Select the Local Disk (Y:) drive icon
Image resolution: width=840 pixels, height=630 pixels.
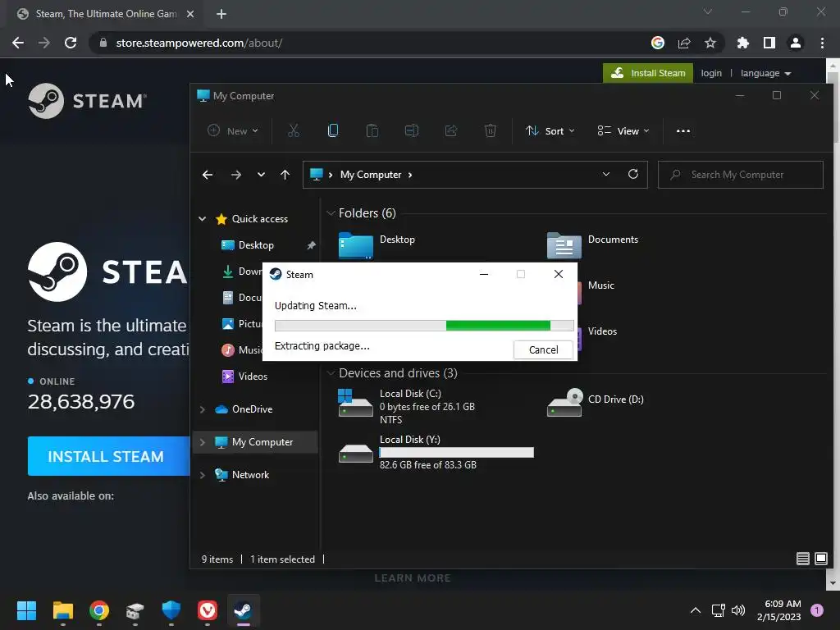(356, 453)
